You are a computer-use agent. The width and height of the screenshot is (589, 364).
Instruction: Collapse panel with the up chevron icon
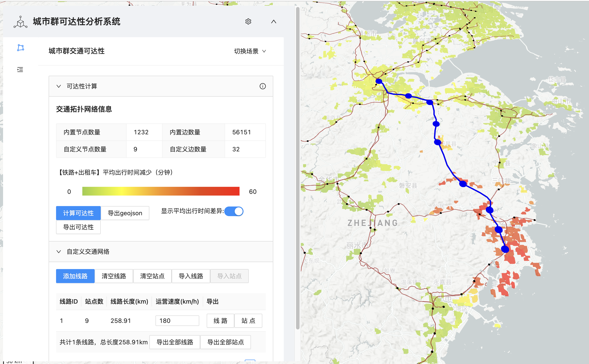(x=273, y=22)
